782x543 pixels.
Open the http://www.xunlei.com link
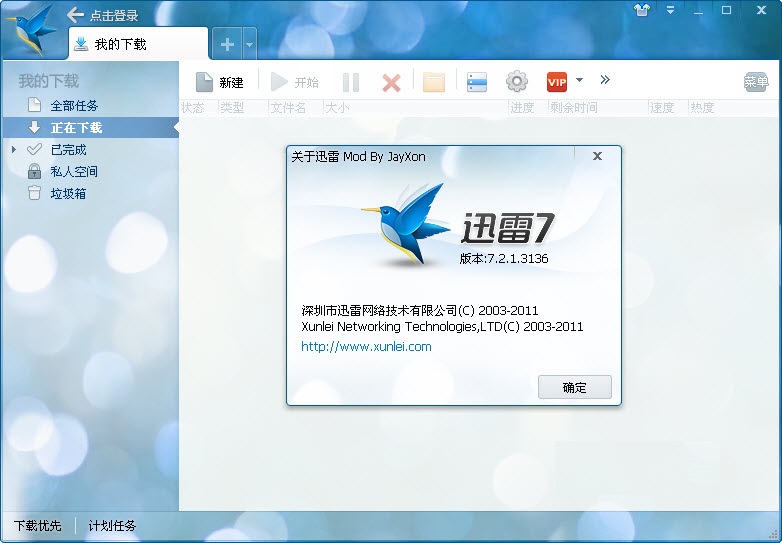[366, 347]
